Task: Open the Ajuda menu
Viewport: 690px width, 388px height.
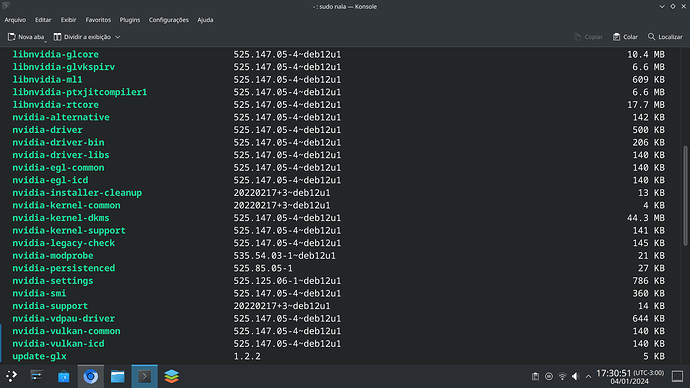Action: (x=205, y=20)
